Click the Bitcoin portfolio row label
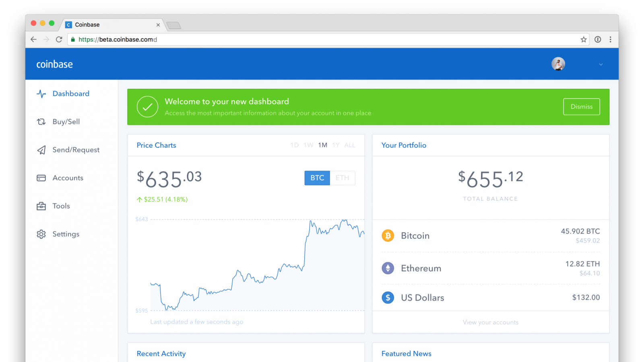Viewport: 644px width, 362px height. 415,236
